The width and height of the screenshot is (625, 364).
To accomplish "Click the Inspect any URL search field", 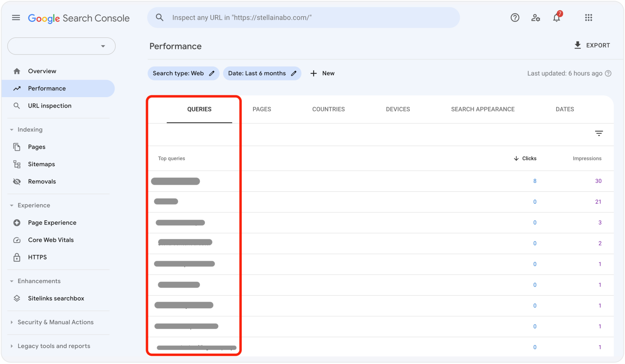I will 303,17.
